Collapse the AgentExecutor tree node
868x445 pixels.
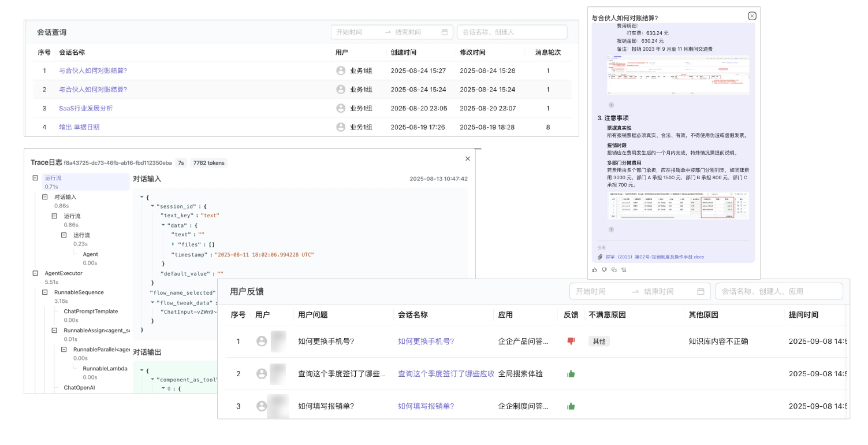[36, 273]
